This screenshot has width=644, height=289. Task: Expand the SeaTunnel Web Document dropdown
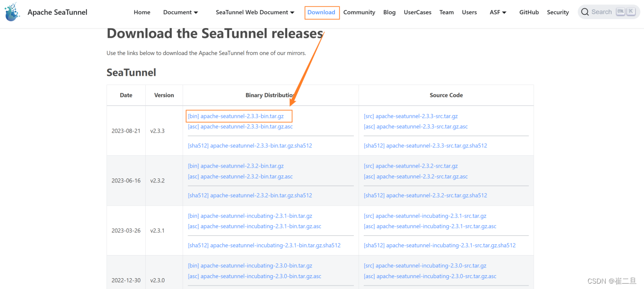[x=255, y=12]
